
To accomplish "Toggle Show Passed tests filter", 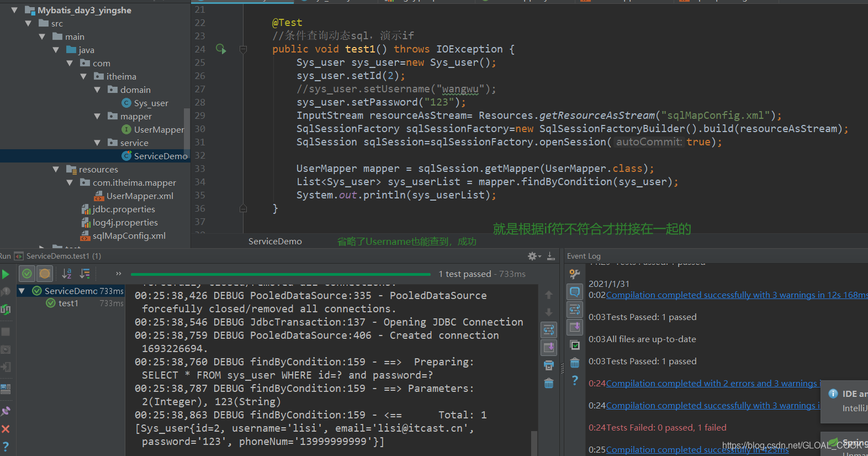I will [x=27, y=274].
